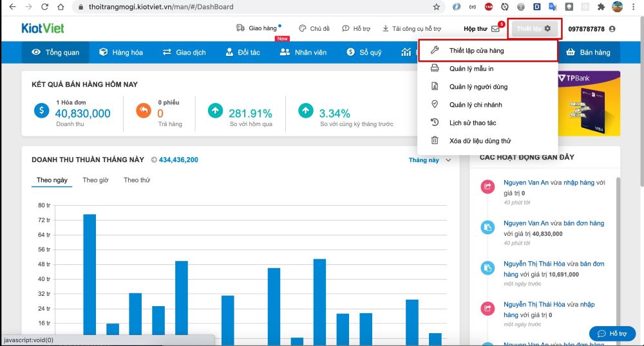Viewport: 644px width, 346px height.
Task: Open Giao hàng delivery truck item
Action: (x=257, y=28)
